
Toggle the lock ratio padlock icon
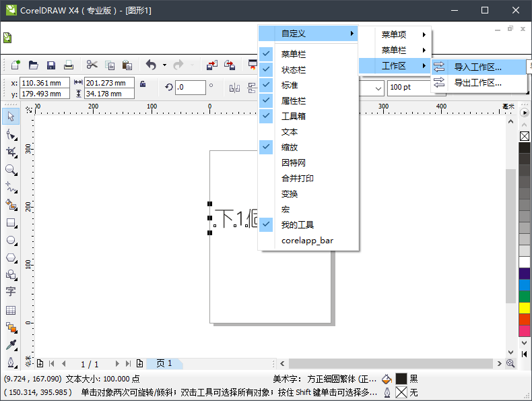pyautogui.click(x=142, y=84)
